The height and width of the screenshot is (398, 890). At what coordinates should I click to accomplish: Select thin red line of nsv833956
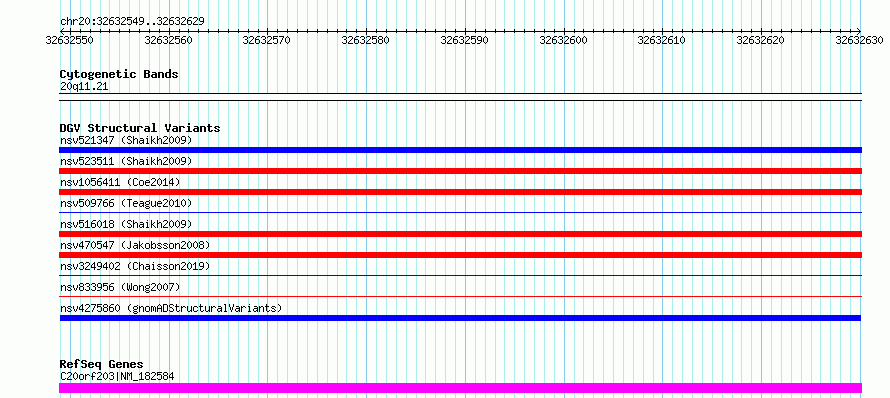tap(460, 296)
